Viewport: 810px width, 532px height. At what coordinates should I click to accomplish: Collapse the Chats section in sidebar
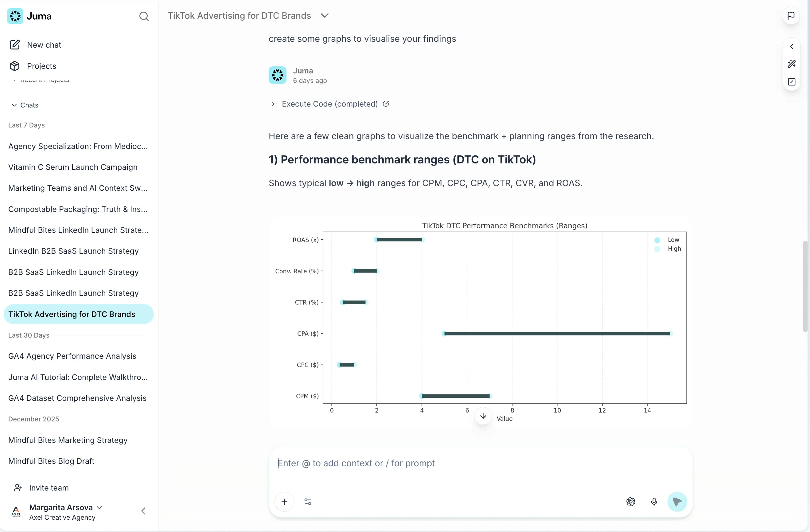[14, 105]
